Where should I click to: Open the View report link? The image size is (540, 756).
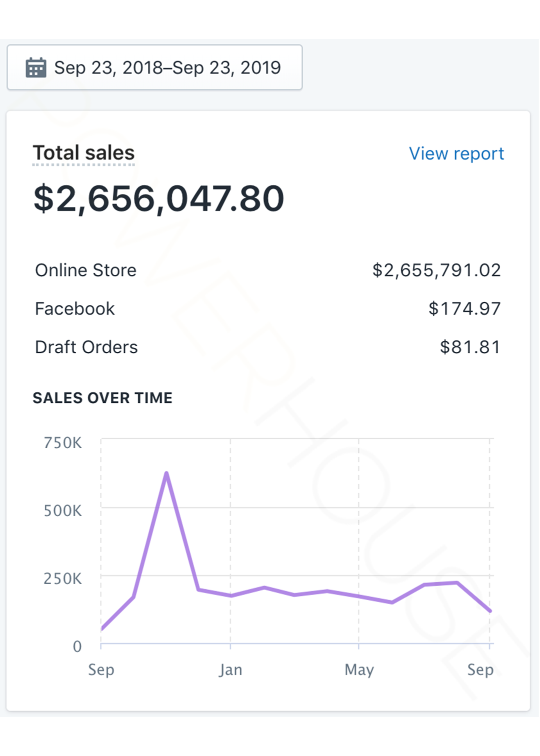click(x=456, y=153)
